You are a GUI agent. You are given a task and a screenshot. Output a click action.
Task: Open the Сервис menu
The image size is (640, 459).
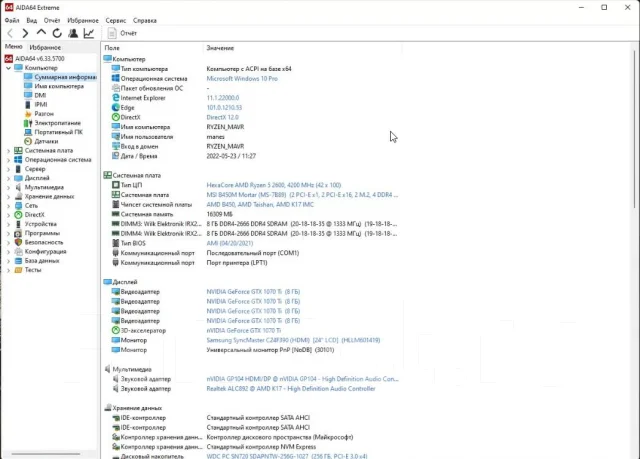[x=116, y=20]
